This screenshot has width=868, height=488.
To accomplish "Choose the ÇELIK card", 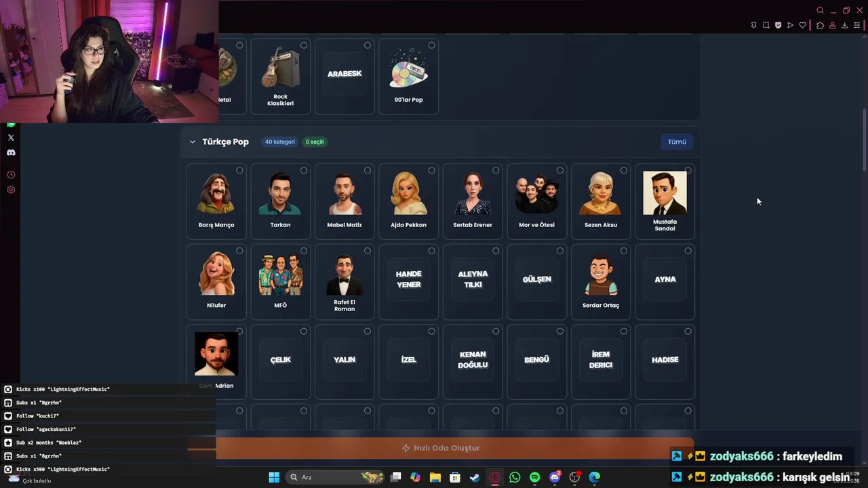I will [280, 362].
